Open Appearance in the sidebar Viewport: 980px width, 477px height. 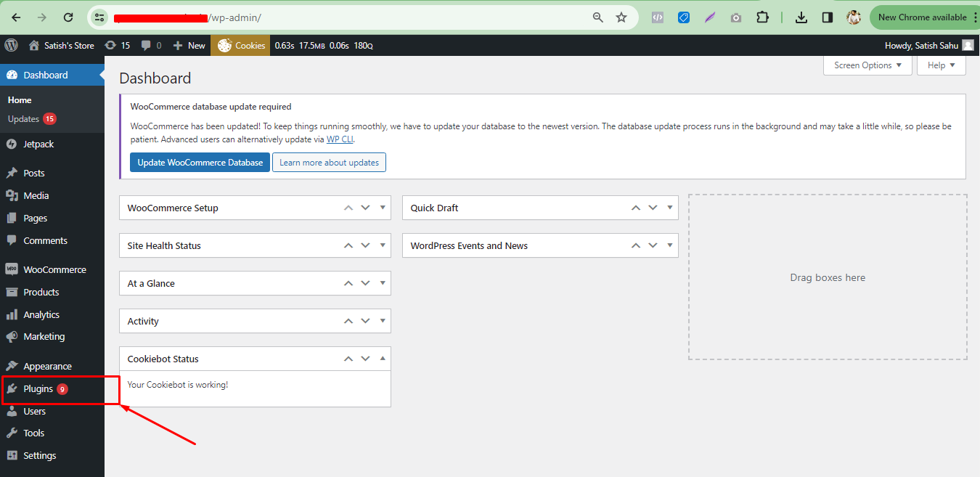click(x=52, y=366)
